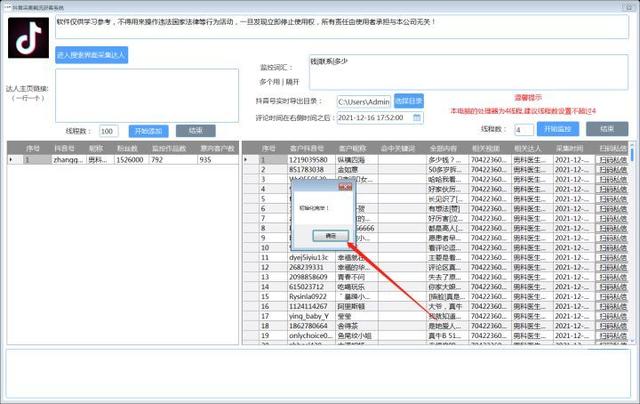The image size is (640, 404).
Task: Click 扫码私信 button in row 8
Action: tap(612, 228)
